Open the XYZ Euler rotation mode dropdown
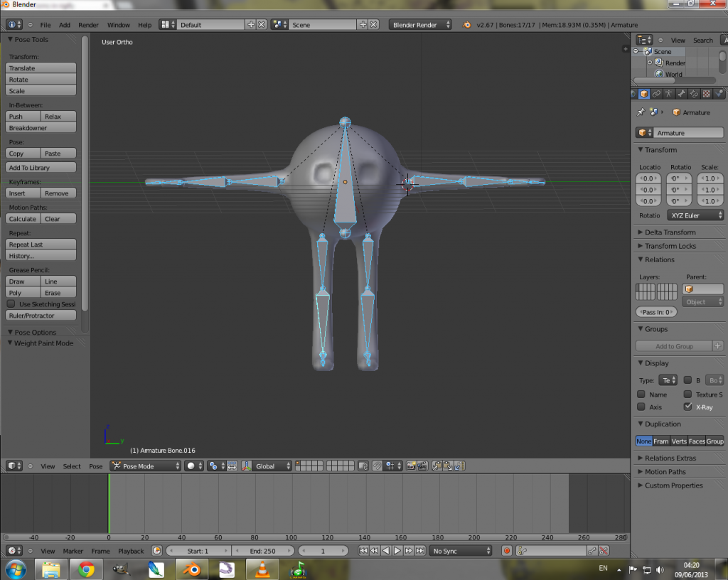Image resolution: width=728 pixels, height=580 pixels. [x=695, y=215]
